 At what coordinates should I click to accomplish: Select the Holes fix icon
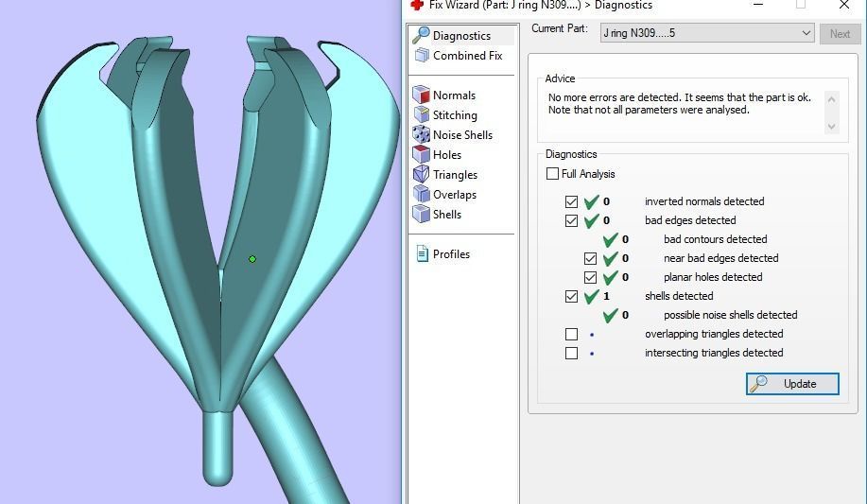422,154
